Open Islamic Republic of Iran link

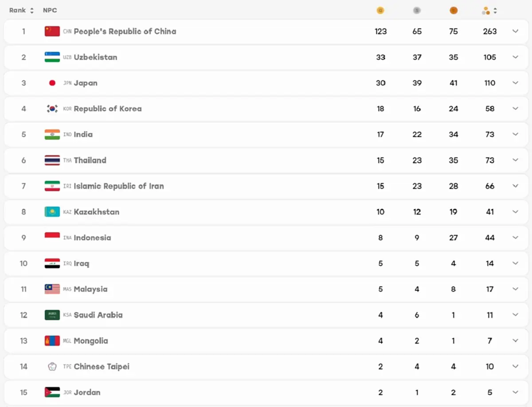tap(119, 186)
